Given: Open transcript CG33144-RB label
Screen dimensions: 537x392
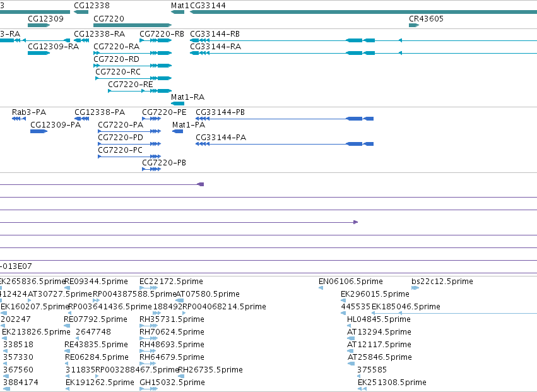Looking at the screenshot, I should 215,34.
